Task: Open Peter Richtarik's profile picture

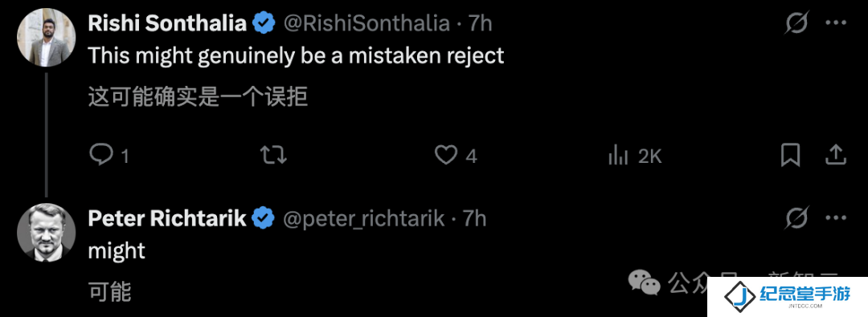Action: 47,233
